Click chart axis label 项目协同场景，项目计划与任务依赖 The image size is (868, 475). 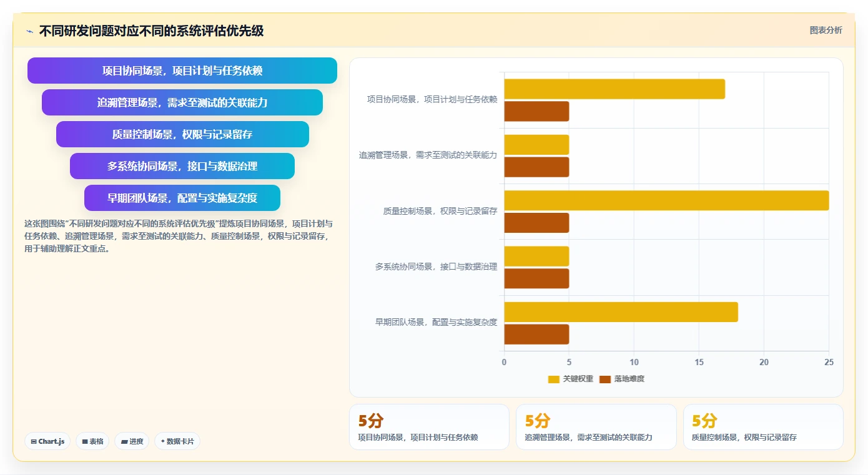tap(432, 99)
